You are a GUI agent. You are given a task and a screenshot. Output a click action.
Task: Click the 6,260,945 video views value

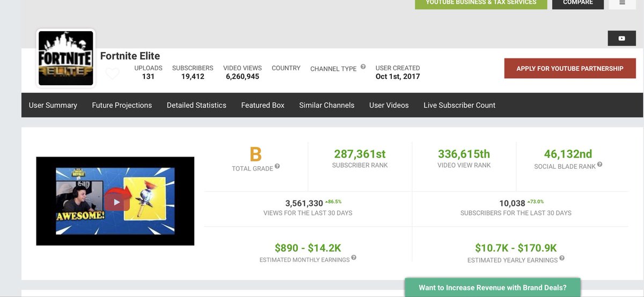click(243, 77)
